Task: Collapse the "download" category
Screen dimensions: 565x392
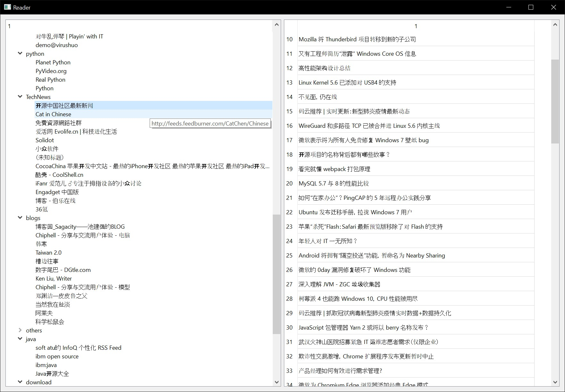Action: point(20,382)
